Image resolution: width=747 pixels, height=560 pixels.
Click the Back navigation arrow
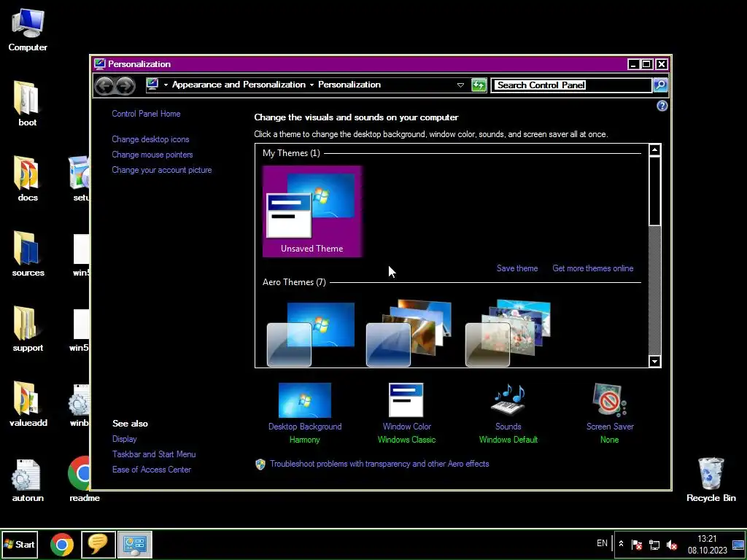104,86
